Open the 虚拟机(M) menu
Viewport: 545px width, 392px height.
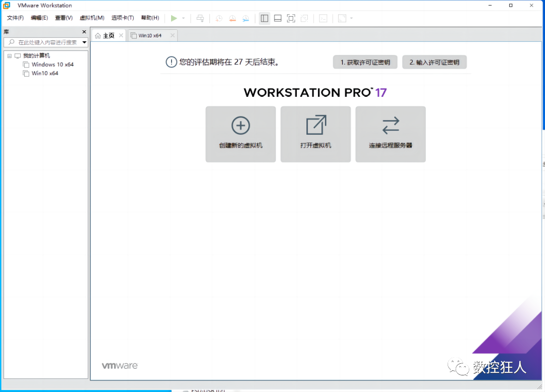pos(92,18)
